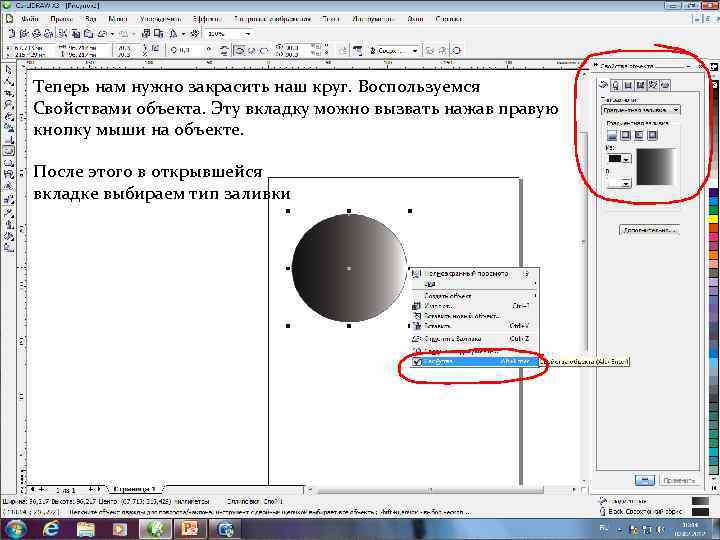Screen dimensions: 720x540
Task: Choose Свойства in the context menu
Action: coord(474,362)
